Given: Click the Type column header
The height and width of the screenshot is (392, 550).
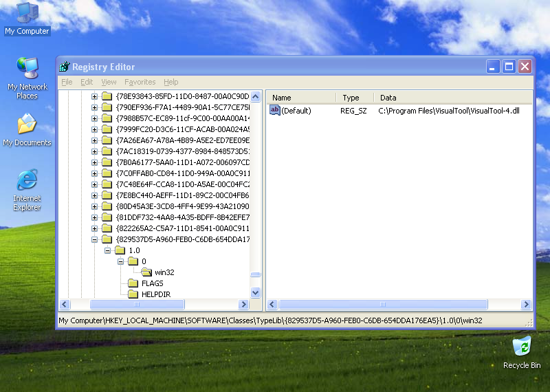Looking at the screenshot, I should tap(355, 98).
